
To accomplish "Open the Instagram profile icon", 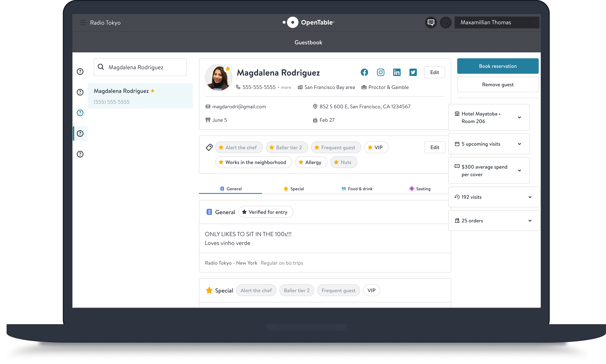I will pyautogui.click(x=381, y=72).
